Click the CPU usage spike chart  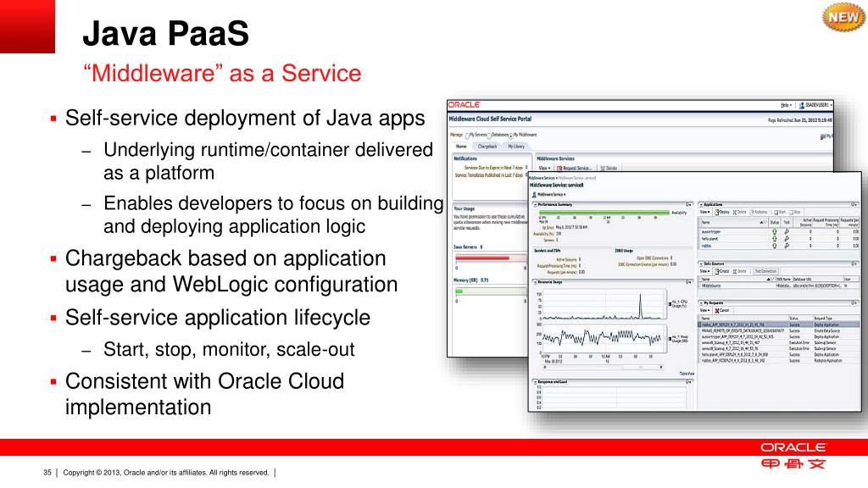coord(604,305)
